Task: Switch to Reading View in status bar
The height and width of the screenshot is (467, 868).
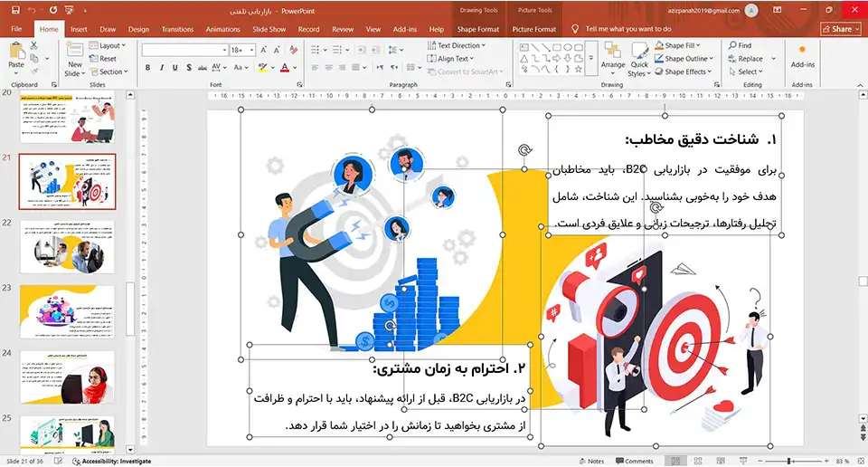Action: click(x=721, y=461)
